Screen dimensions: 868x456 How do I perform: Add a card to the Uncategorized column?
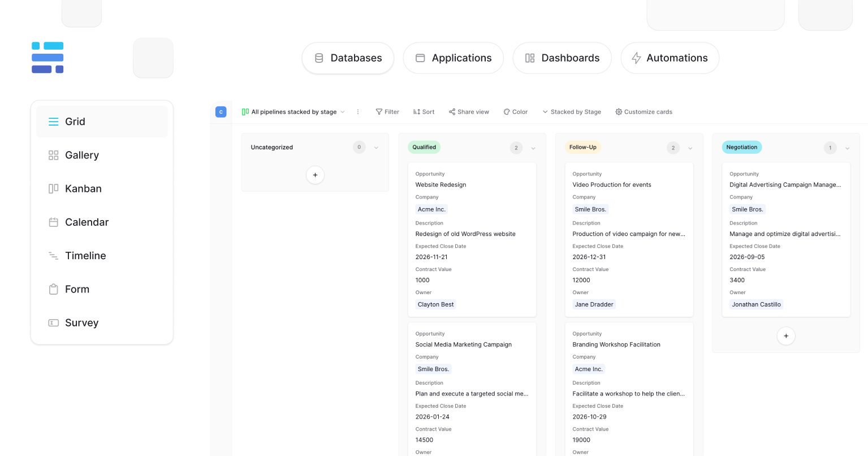click(x=315, y=175)
